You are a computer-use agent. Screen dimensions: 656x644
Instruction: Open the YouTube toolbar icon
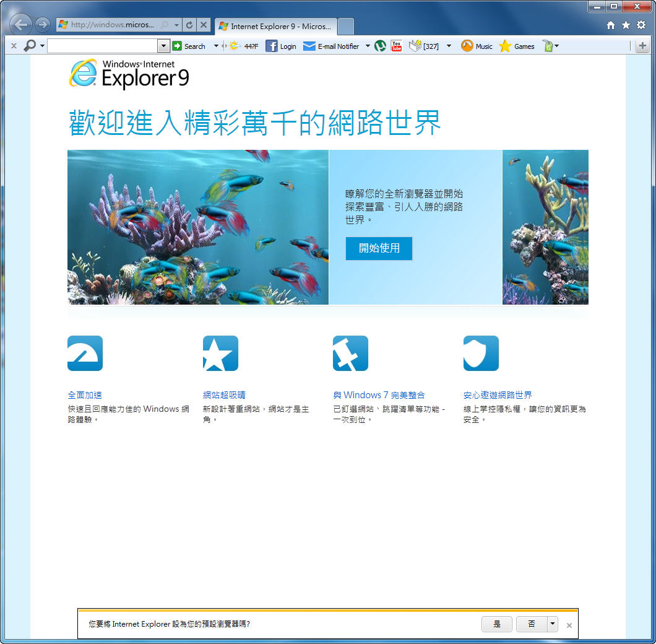click(x=396, y=46)
